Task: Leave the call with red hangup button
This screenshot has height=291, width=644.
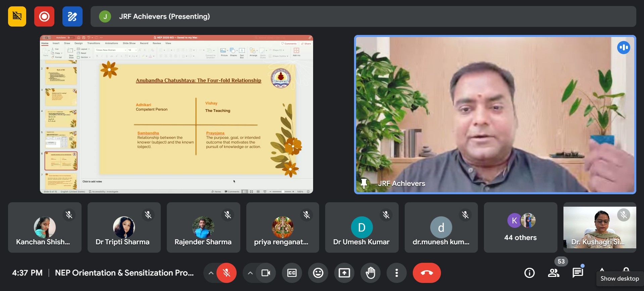Action: coord(427,273)
